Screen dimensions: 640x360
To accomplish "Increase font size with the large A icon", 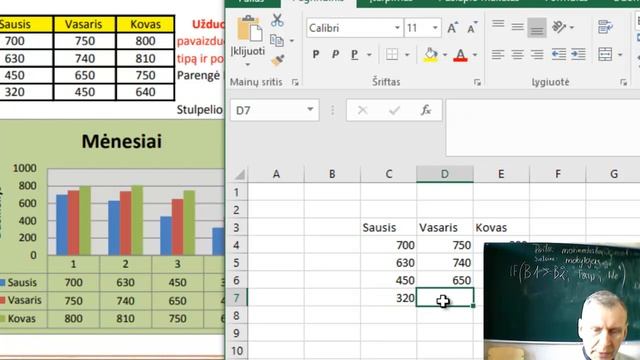I will coord(452,28).
